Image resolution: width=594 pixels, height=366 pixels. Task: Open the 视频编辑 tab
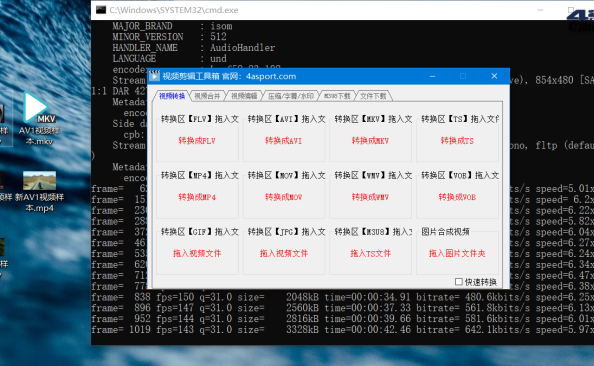244,96
